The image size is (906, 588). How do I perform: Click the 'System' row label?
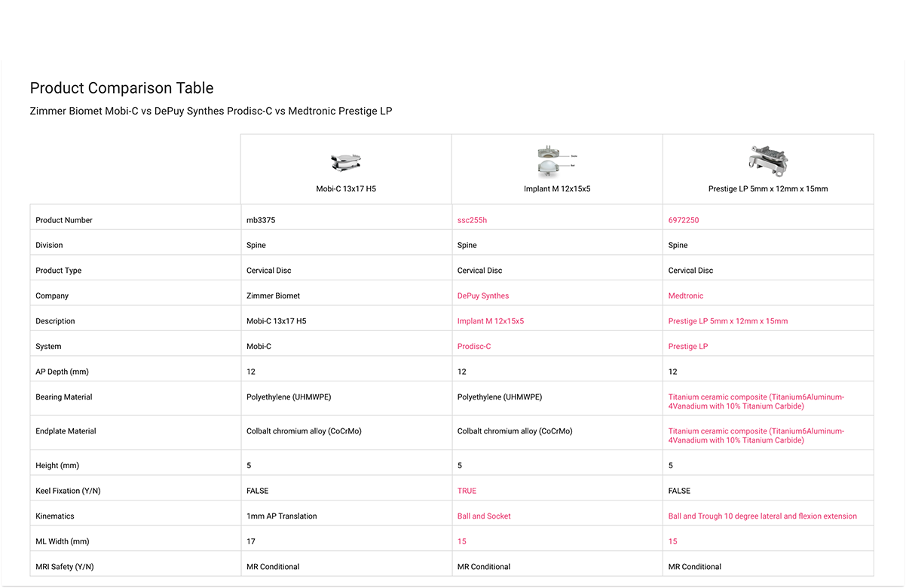tap(48, 347)
